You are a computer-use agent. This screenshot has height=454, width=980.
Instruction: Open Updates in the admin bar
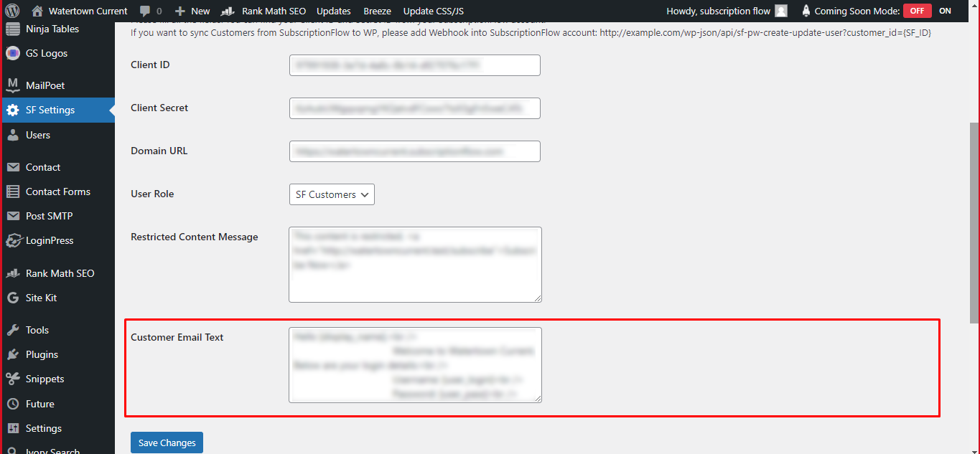pos(334,11)
